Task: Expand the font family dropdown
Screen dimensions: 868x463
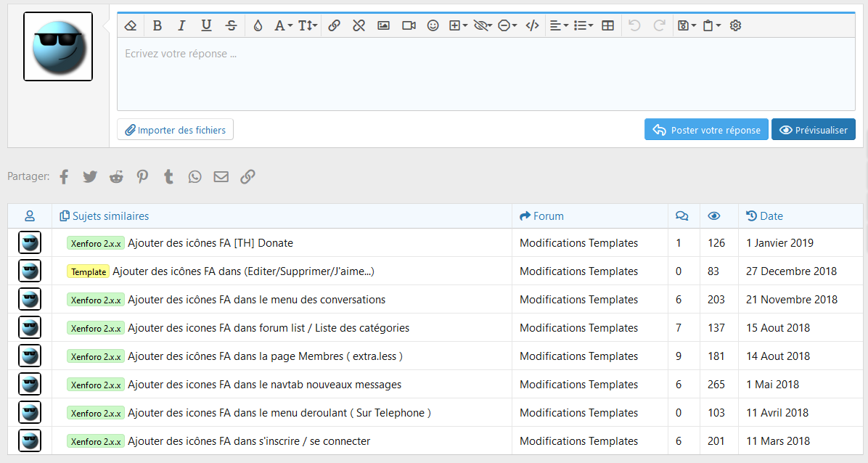Action: [x=283, y=25]
